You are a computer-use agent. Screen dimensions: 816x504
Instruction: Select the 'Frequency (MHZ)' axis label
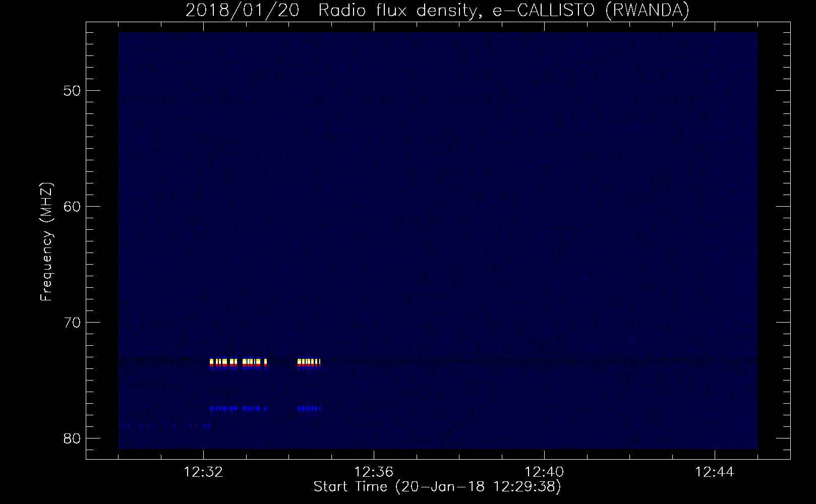pyautogui.click(x=47, y=242)
